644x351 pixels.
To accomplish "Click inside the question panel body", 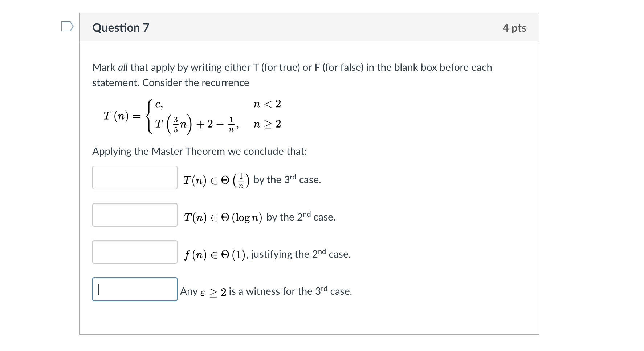I will pyautogui.click(x=309, y=182).
